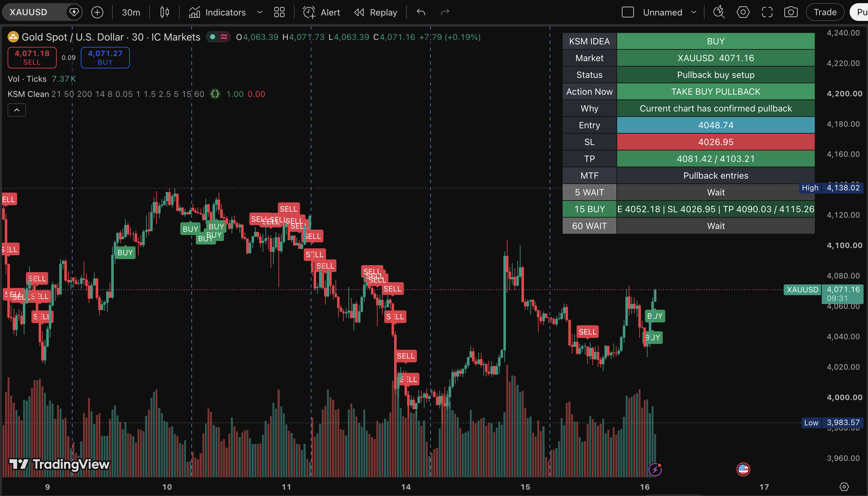The height and width of the screenshot is (496, 868).
Task: Take a chart snapshot with camera icon
Action: click(x=791, y=12)
